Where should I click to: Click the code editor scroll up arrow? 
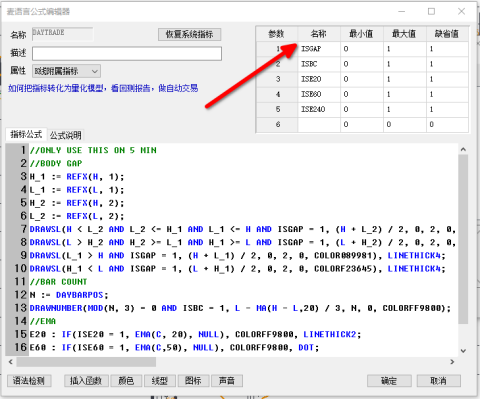(463, 150)
